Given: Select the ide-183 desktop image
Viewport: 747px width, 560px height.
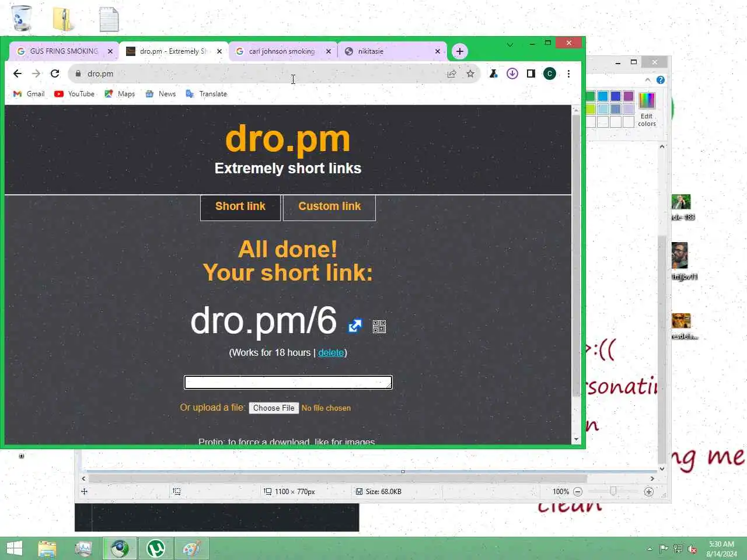Looking at the screenshot, I should coord(682,207).
